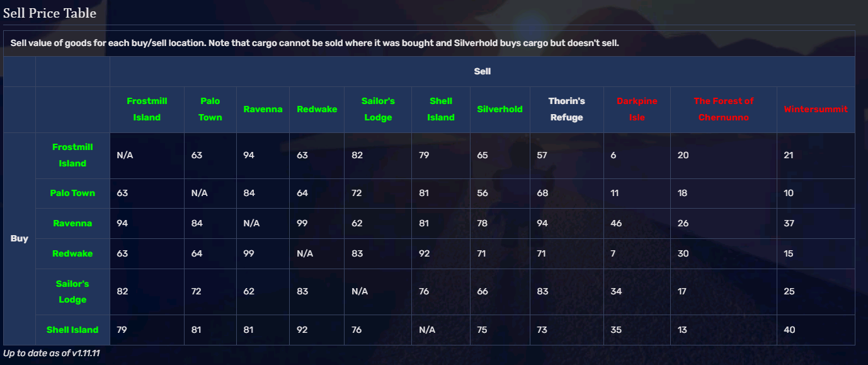Open the Frostmill Island column header link

[147, 109]
